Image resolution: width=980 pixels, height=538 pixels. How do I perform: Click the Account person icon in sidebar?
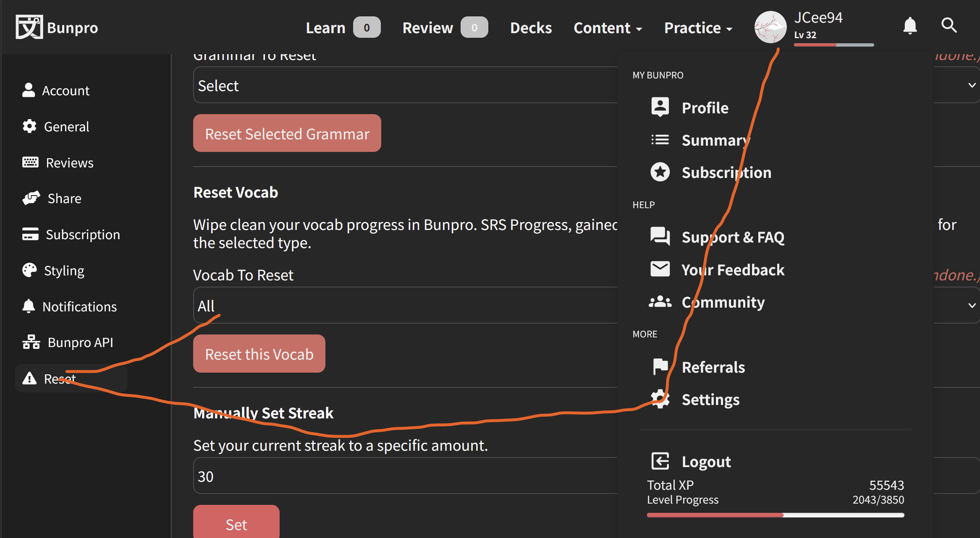pyautogui.click(x=29, y=90)
